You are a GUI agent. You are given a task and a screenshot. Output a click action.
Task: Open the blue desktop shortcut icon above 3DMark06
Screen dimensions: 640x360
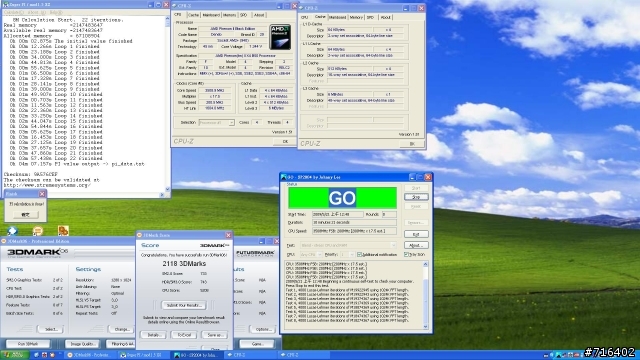(x=12, y=231)
